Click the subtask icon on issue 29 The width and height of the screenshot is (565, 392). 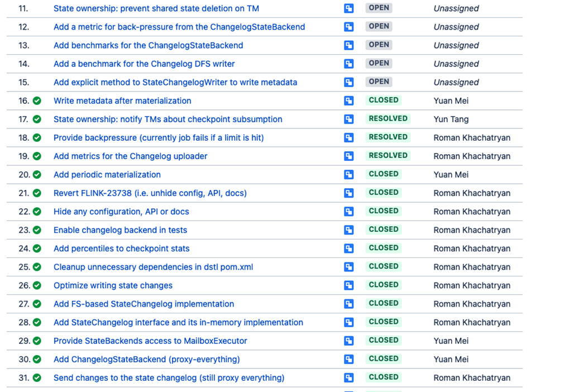pos(348,340)
